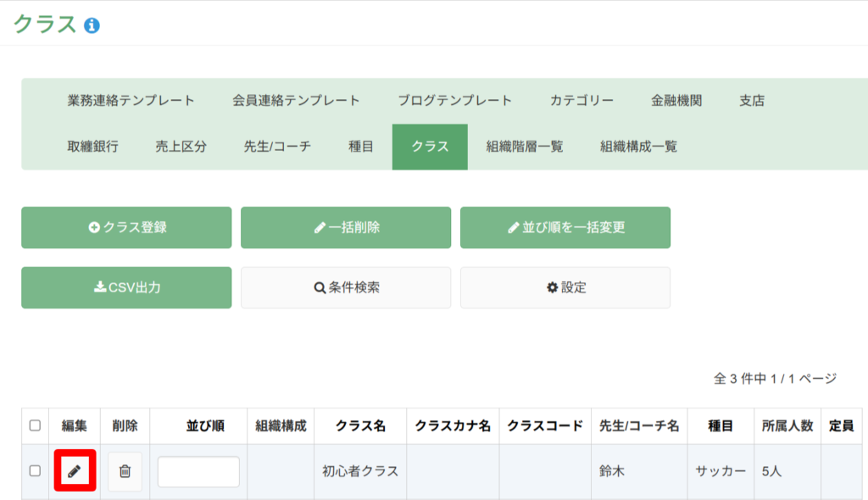Open the 金融機関 tab
The width and height of the screenshot is (868, 500).
[x=676, y=101]
